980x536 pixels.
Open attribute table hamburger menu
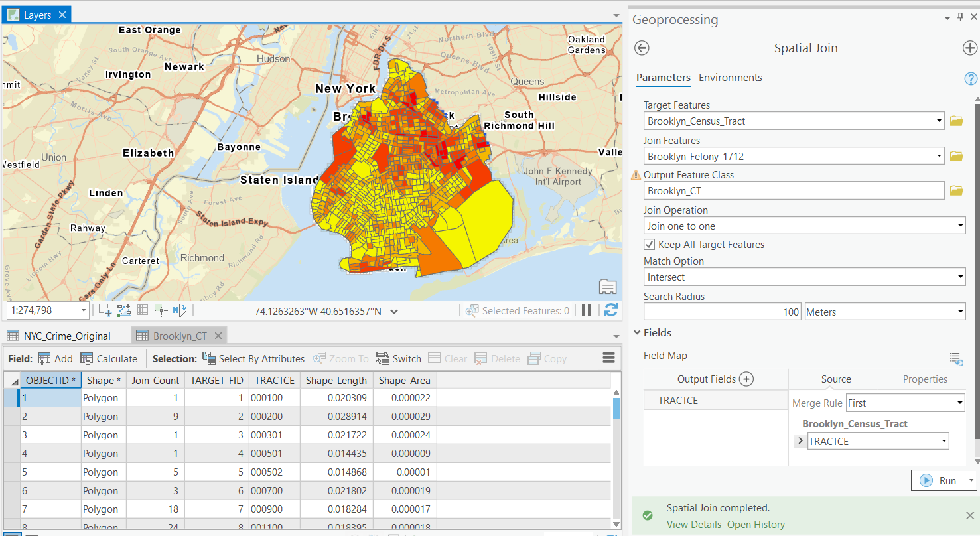[x=608, y=358]
